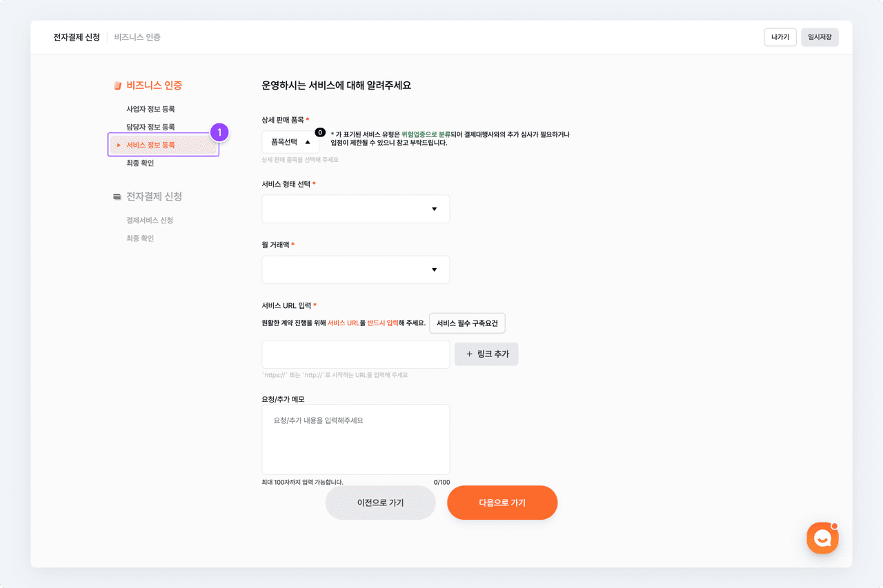The image size is (883, 588).
Task: Click the + 링크 추가 button
Action: (x=486, y=354)
